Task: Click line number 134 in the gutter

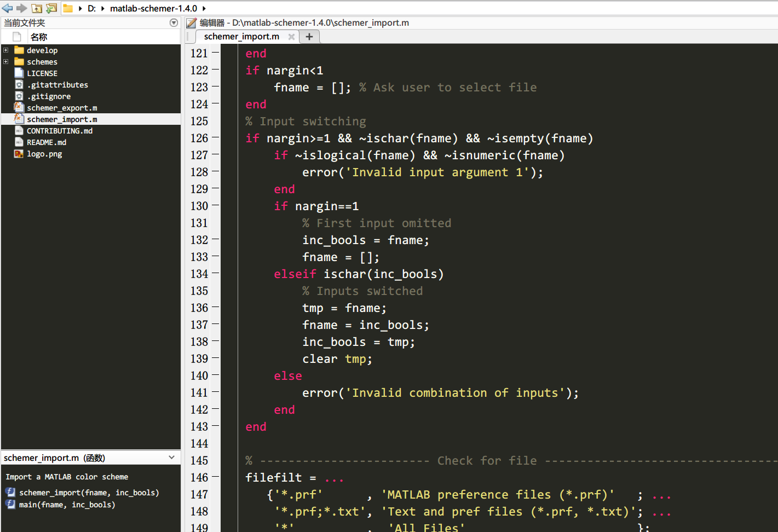Action: [199, 274]
